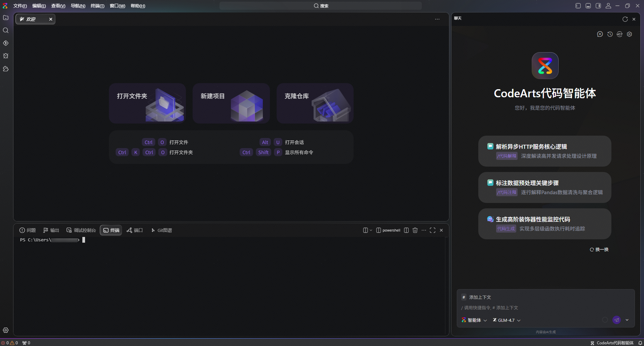The height and width of the screenshot is (346, 644).
Task: Toggle the primary left sidebar layout
Action: 578,6
